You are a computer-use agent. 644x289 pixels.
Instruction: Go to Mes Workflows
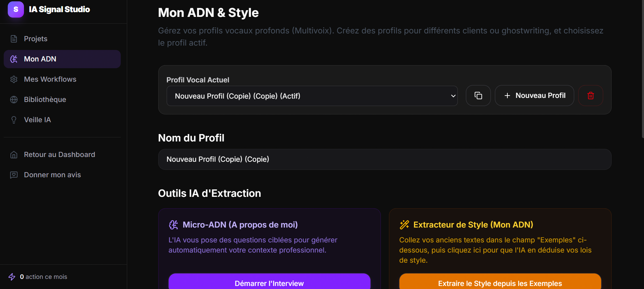tap(62, 79)
